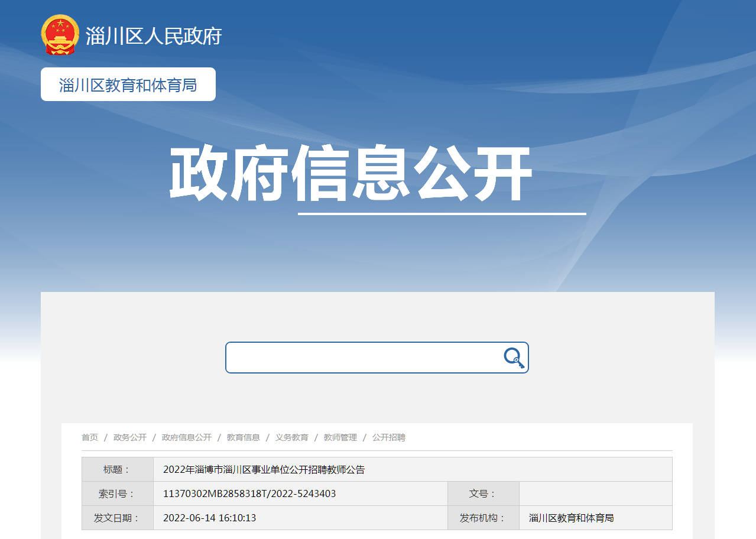
Task: Click the 发文日期： label cell
Action: 118,518
